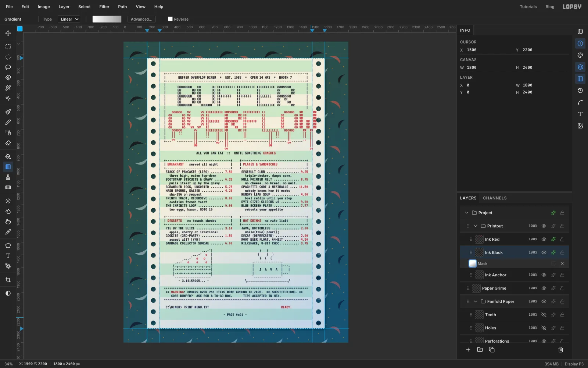
Task: Collapse the Printout group
Action: (476, 226)
